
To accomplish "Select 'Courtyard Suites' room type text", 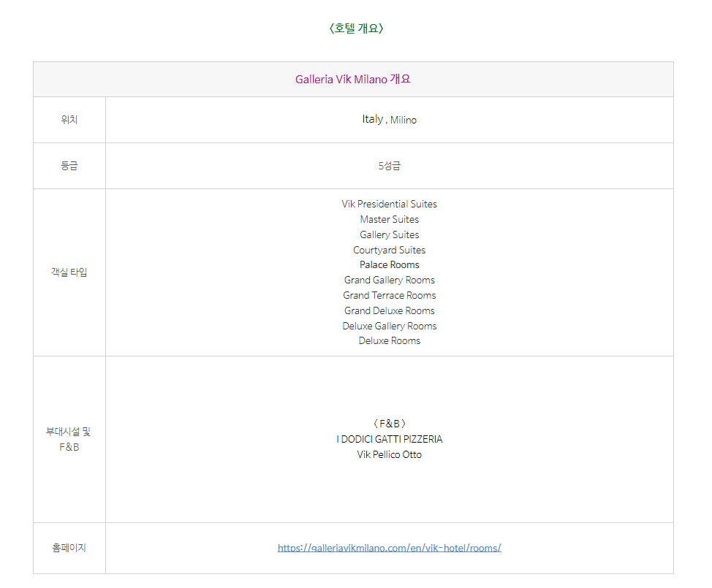I will click(389, 250).
